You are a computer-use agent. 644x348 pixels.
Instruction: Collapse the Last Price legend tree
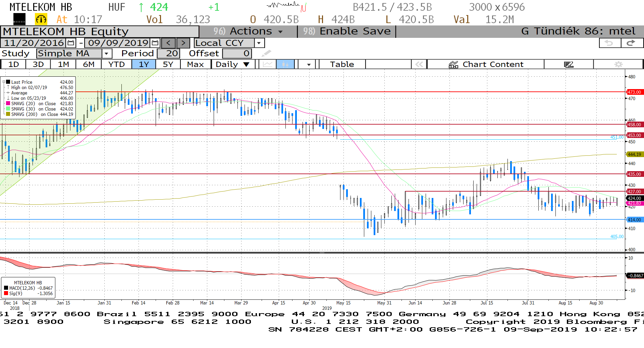pos(4,82)
